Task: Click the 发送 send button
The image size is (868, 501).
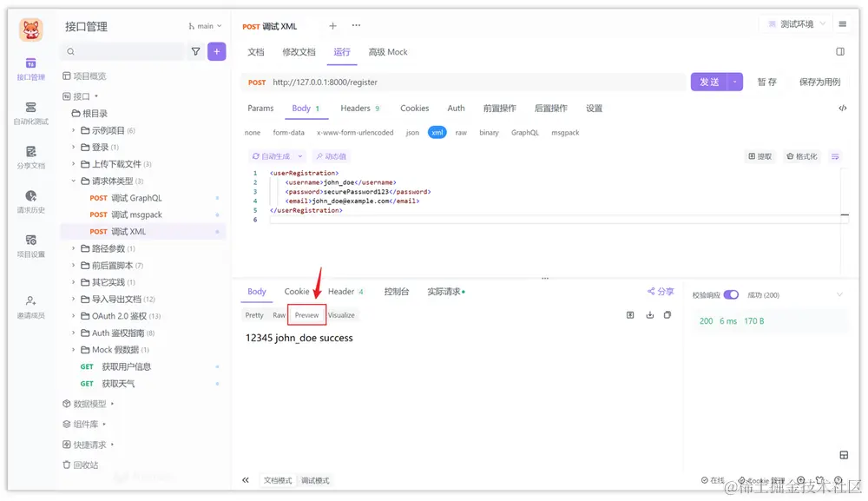Action: pos(709,82)
